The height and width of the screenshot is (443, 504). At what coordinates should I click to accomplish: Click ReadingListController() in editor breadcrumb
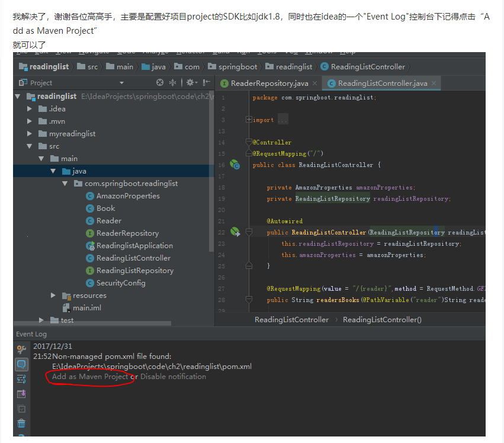[382, 320]
